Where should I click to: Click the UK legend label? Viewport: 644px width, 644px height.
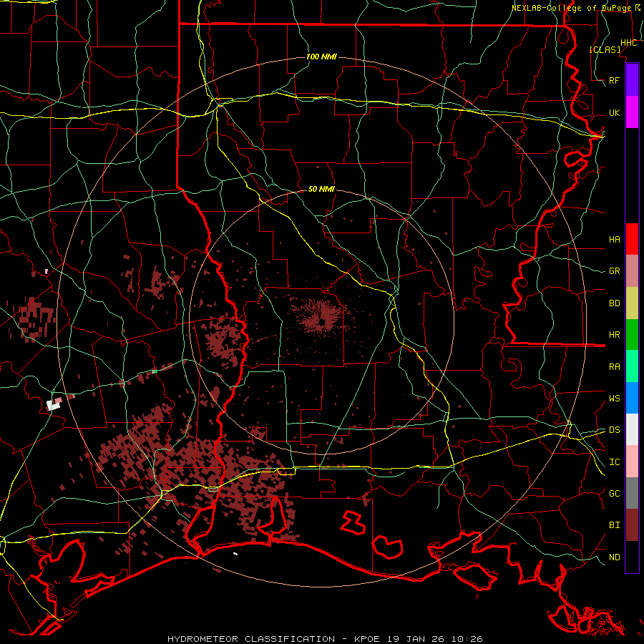pos(615,112)
